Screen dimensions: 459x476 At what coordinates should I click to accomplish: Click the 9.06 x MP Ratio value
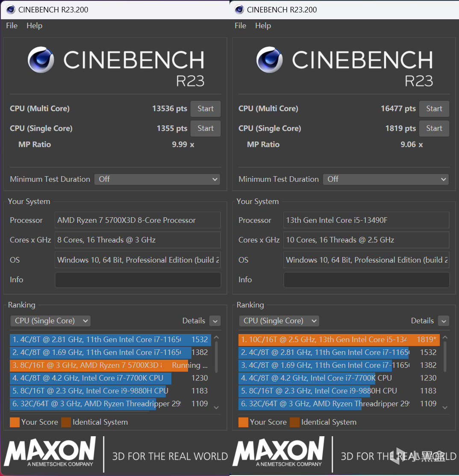[412, 145]
